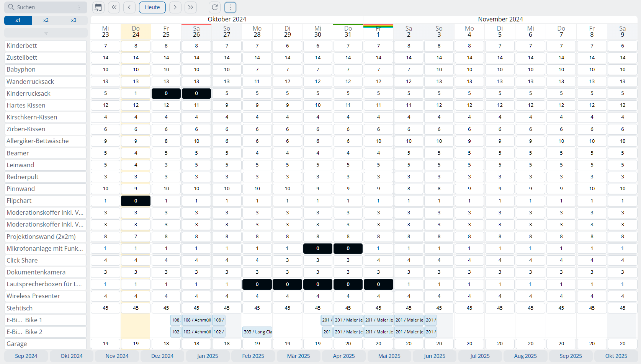
Task: Jump back with the double left arrow
Action: point(114,7)
